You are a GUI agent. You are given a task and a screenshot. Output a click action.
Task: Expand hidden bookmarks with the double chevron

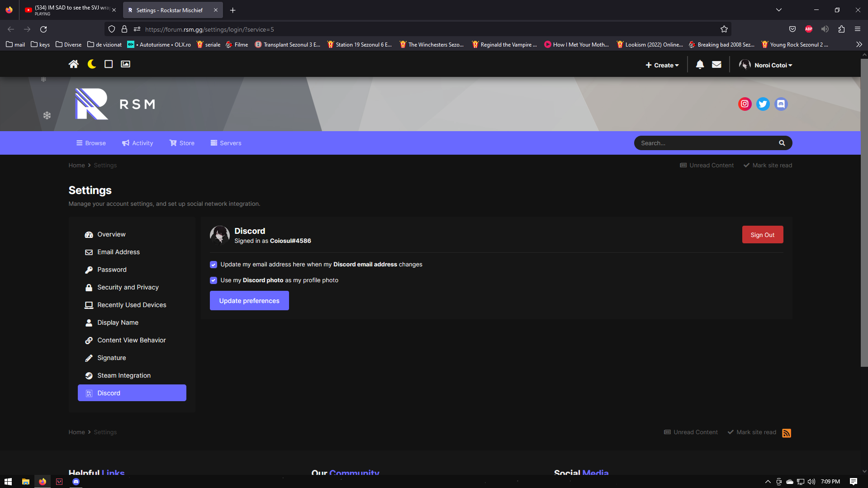coord(858,44)
